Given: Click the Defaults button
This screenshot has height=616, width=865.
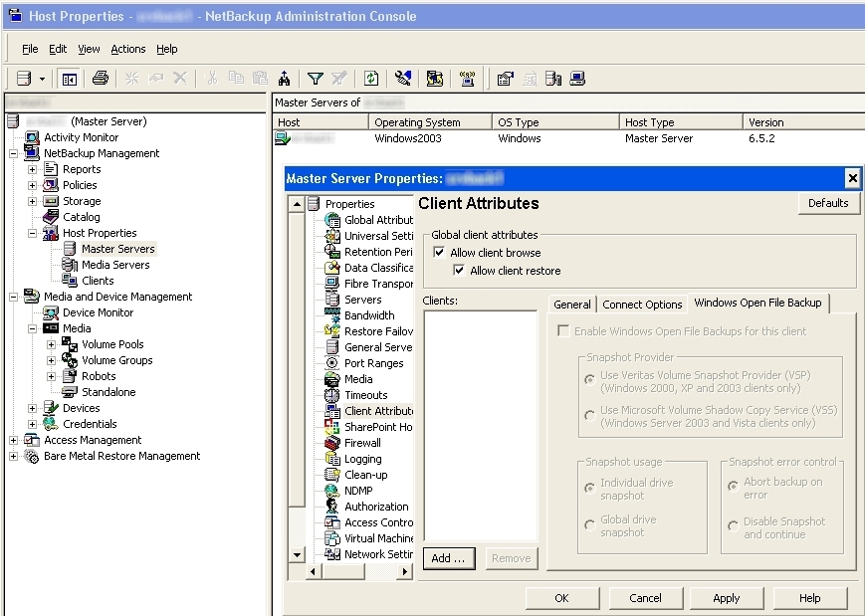Looking at the screenshot, I should (828, 203).
